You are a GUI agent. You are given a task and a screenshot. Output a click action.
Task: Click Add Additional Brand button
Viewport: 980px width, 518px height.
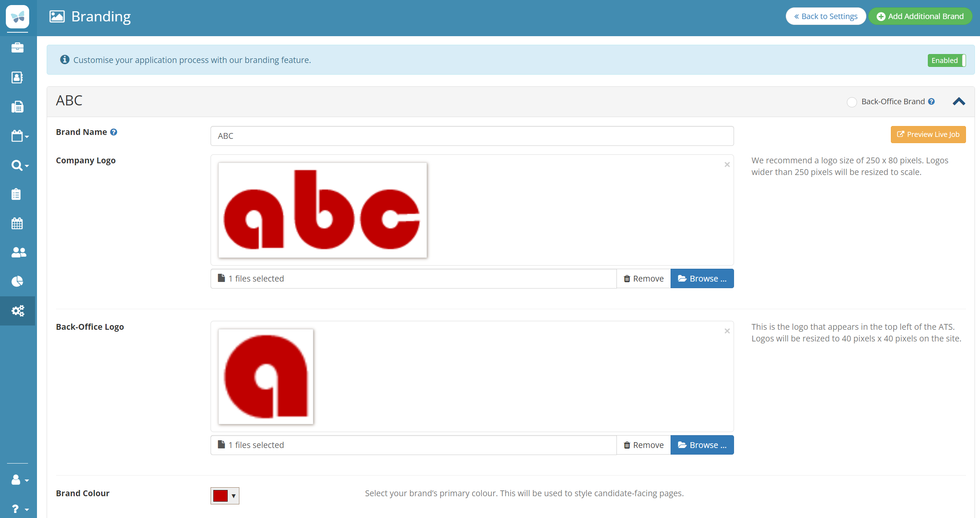tap(920, 16)
